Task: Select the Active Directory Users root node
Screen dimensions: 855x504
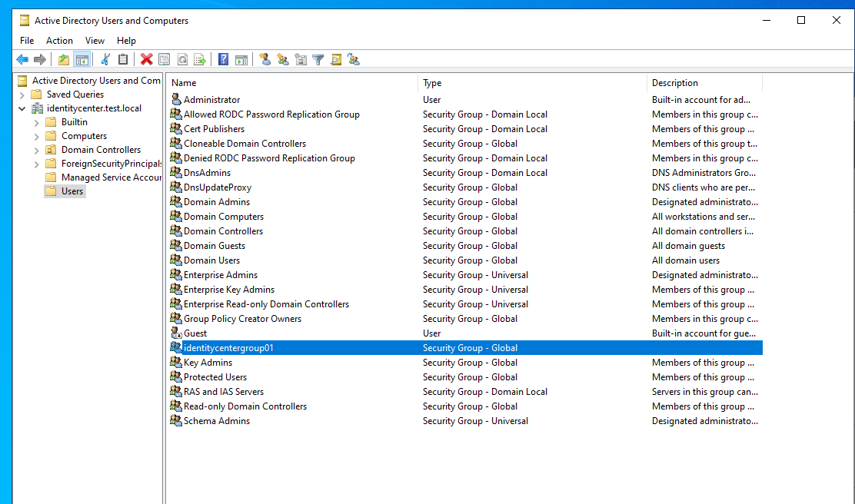Action: pos(96,80)
